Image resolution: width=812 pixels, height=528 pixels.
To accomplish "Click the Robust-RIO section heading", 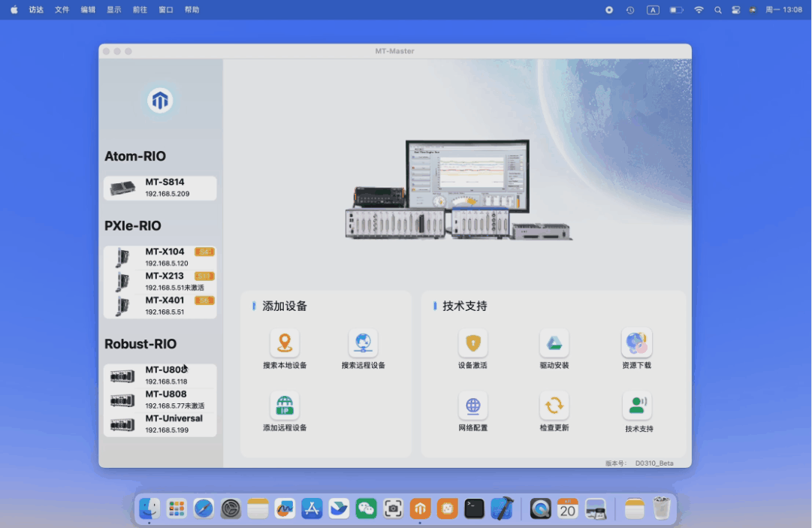I will [x=140, y=344].
